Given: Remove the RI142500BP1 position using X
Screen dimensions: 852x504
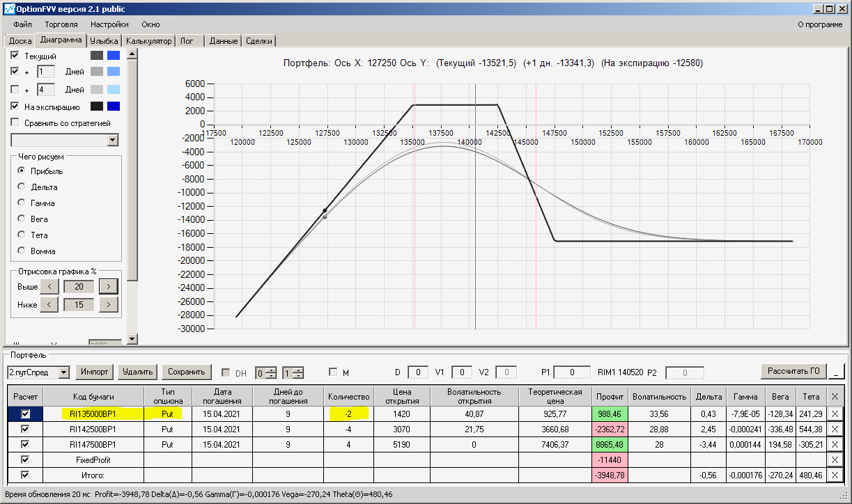Looking at the screenshot, I should coord(835,429).
